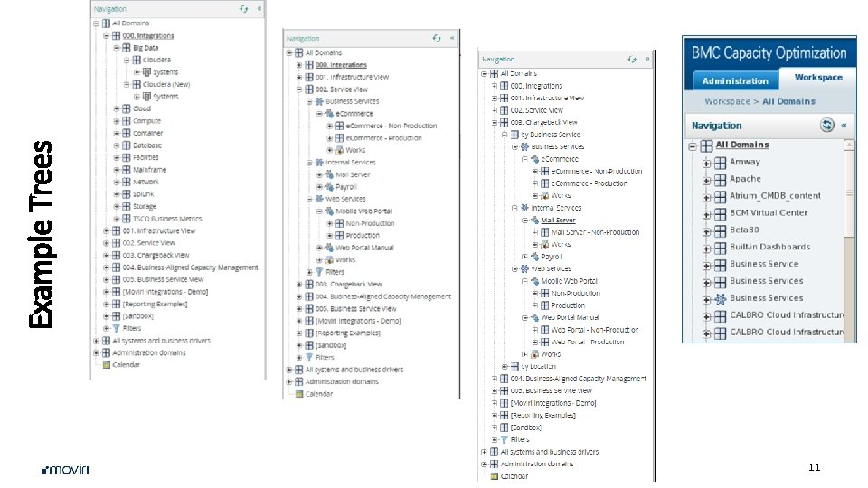Expand the Apache node in BMC panel
This screenshot has height=488, width=868.
point(706,181)
